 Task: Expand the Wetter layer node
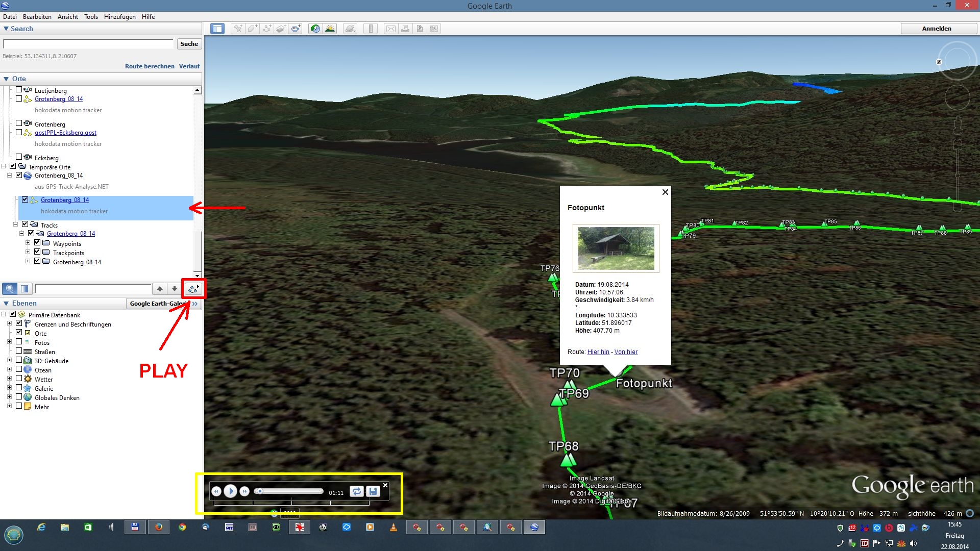(x=9, y=379)
